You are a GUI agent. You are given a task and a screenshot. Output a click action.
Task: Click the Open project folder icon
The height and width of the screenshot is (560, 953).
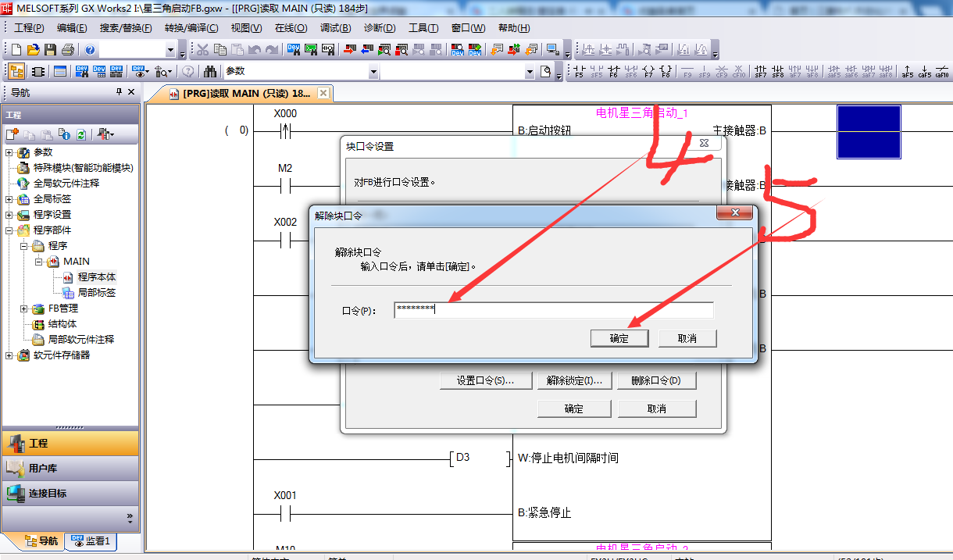coord(33,50)
